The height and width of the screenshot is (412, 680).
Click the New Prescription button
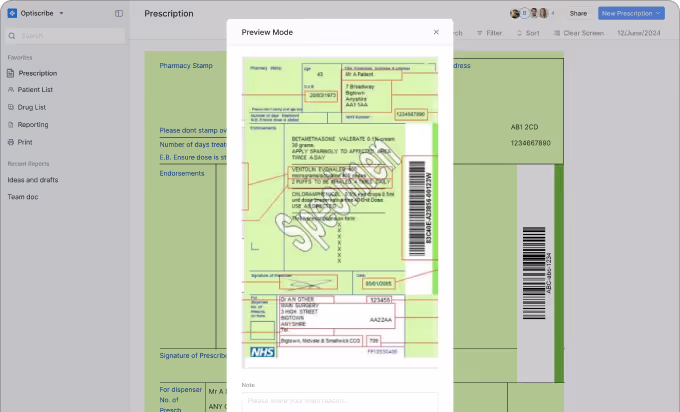pos(631,13)
